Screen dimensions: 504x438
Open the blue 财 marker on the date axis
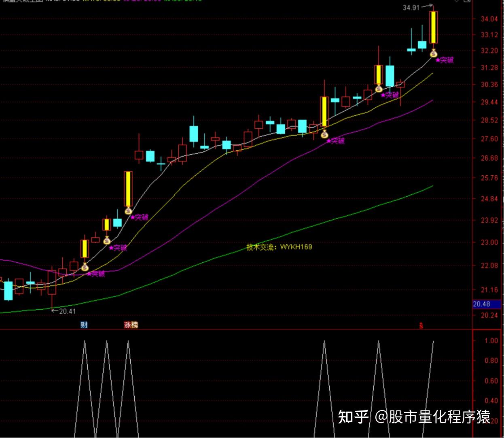84,325
